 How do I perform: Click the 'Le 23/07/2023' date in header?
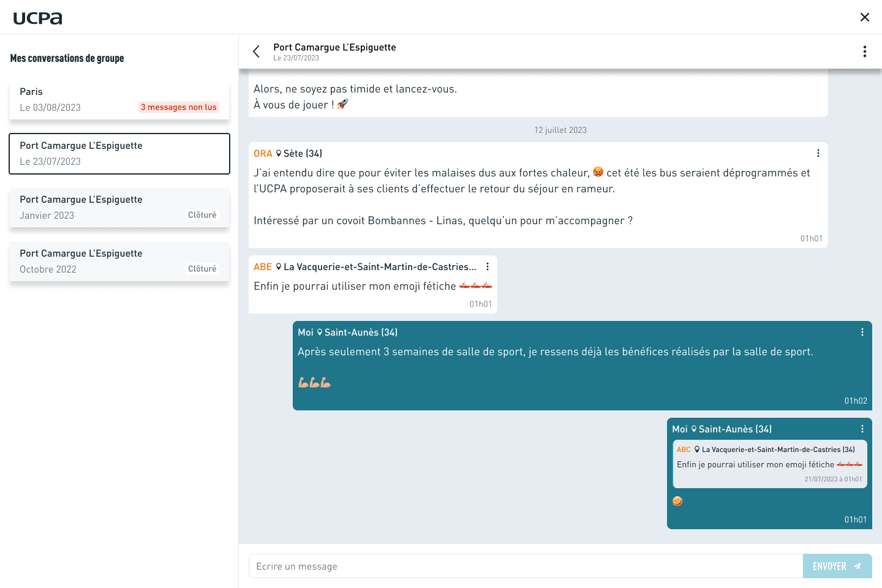click(x=296, y=58)
